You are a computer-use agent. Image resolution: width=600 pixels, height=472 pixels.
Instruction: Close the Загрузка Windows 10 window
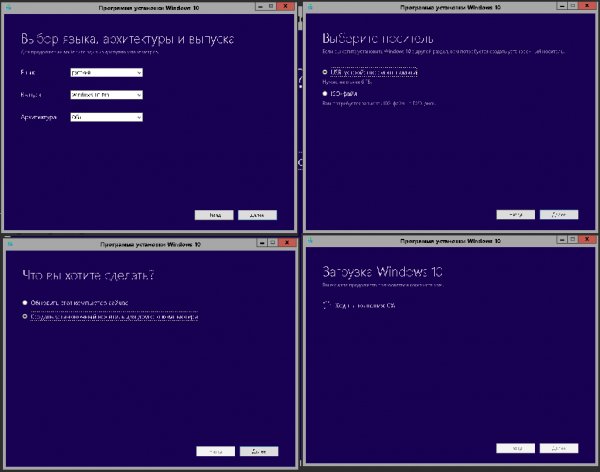click(587, 239)
